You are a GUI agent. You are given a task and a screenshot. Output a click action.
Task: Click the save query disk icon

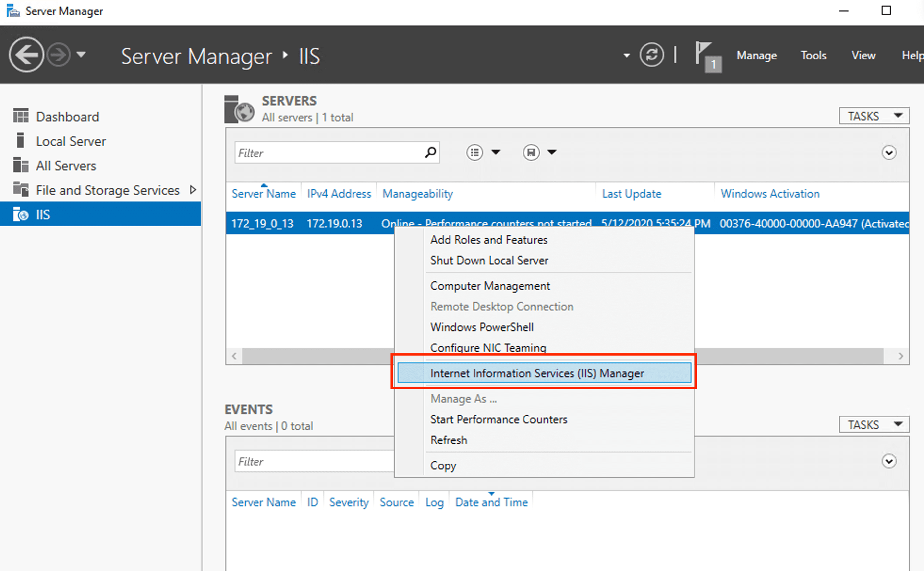(x=531, y=153)
